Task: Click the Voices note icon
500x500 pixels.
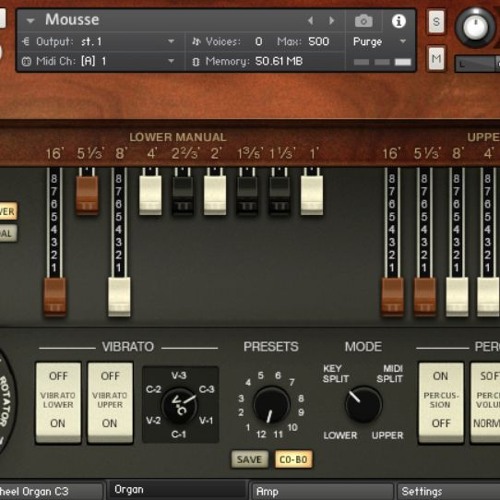Action: (196, 42)
